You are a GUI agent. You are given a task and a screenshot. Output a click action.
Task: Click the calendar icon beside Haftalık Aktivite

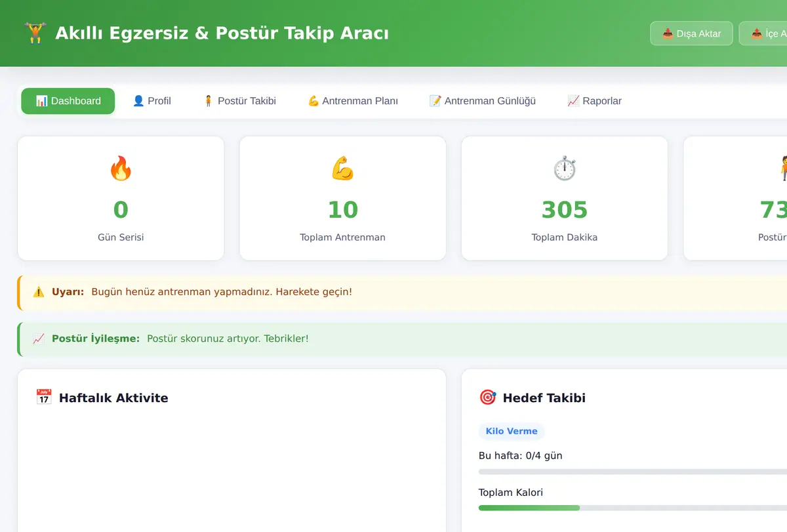[44, 398]
